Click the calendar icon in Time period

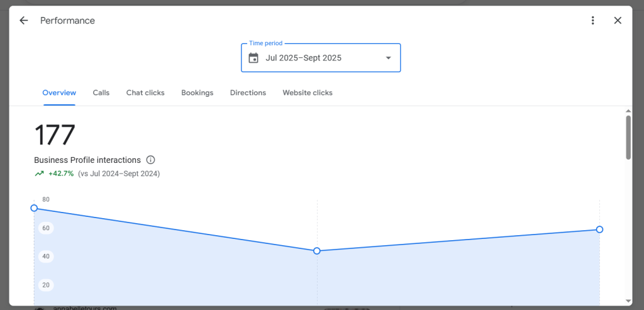[x=253, y=58]
